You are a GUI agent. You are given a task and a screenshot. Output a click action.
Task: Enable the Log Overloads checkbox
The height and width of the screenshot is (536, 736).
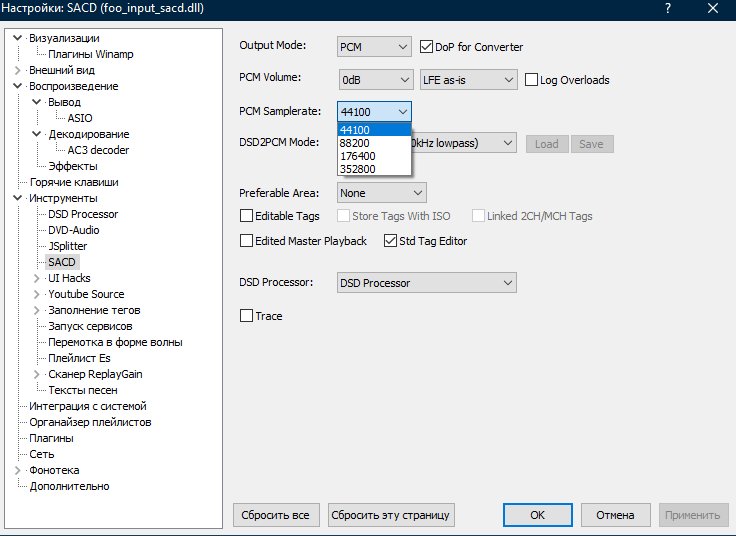click(x=532, y=80)
